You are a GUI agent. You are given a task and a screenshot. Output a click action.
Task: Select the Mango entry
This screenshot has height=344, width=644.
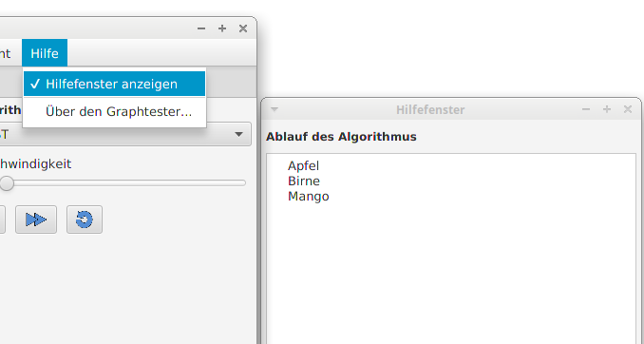coord(309,196)
